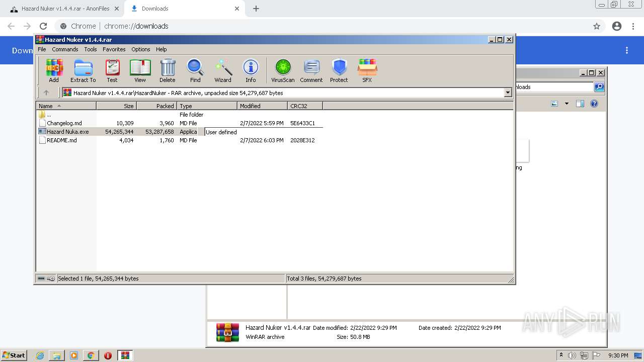The image size is (644, 362).
Task: Toggle preview pane in Explorer window
Action: point(580,104)
